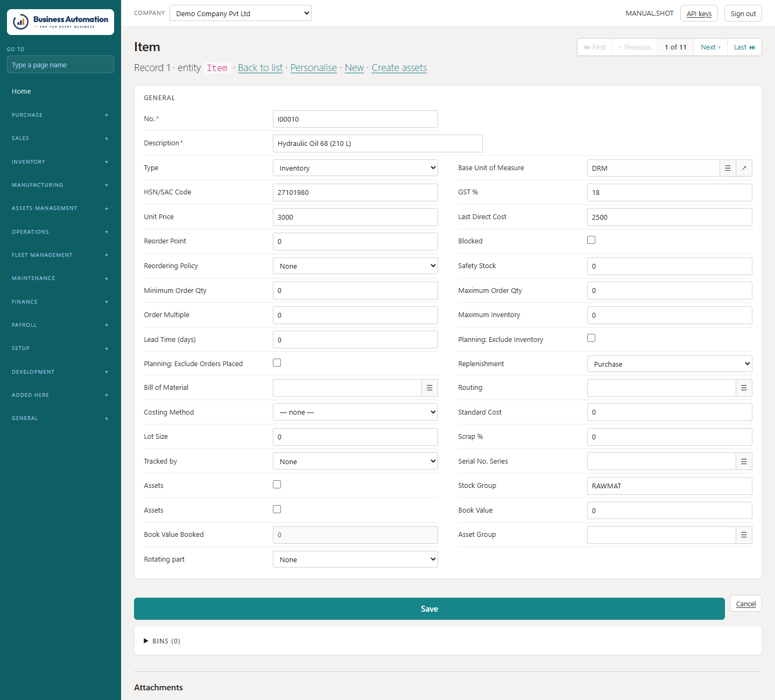Expand the Inventory sidebar menu
Viewport: 775px width, 700px height.
click(60, 162)
